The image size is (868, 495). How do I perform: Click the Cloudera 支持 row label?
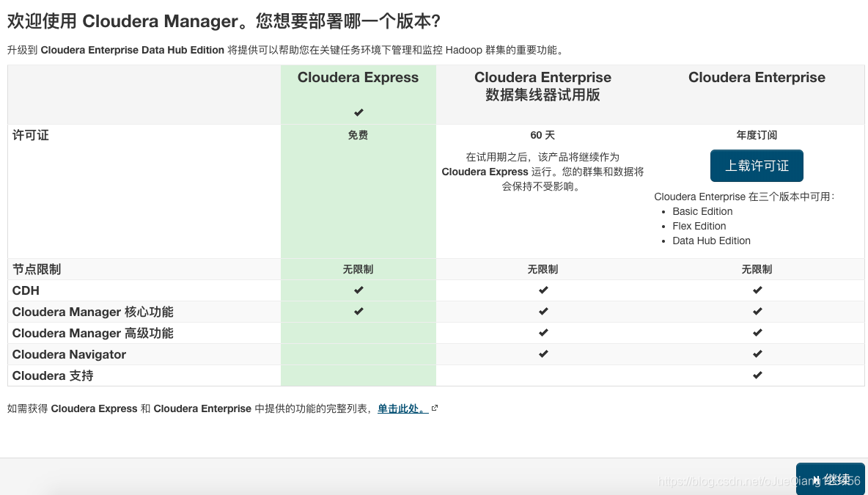click(53, 376)
